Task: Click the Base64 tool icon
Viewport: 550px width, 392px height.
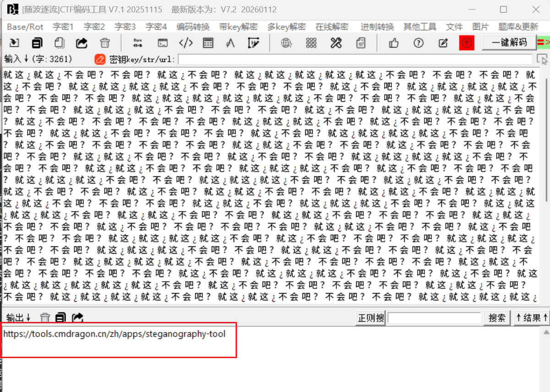Action: pyautogui.click(x=137, y=43)
